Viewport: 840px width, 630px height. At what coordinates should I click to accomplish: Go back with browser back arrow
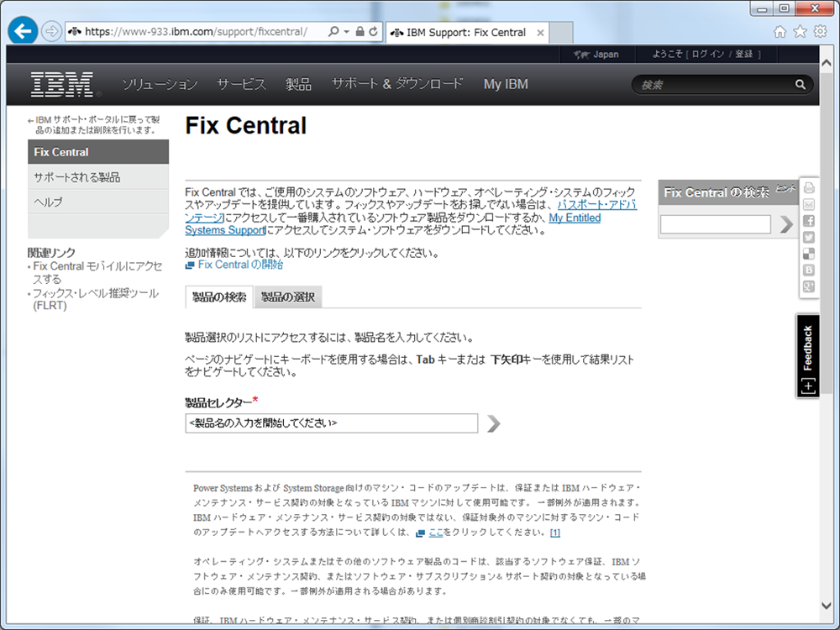click(x=23, y=32)
